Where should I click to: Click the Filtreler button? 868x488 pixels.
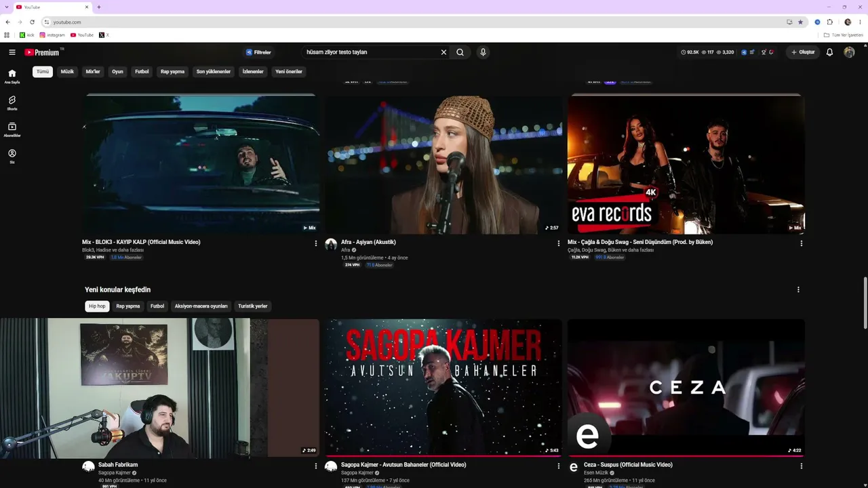(258, 52)
